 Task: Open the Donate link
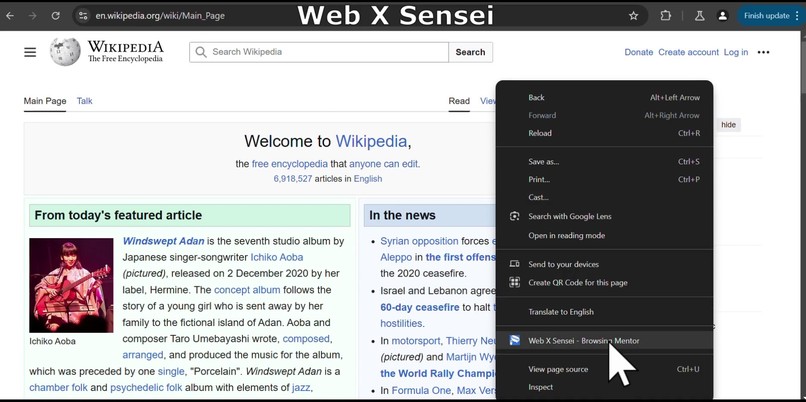coord(638,52)
